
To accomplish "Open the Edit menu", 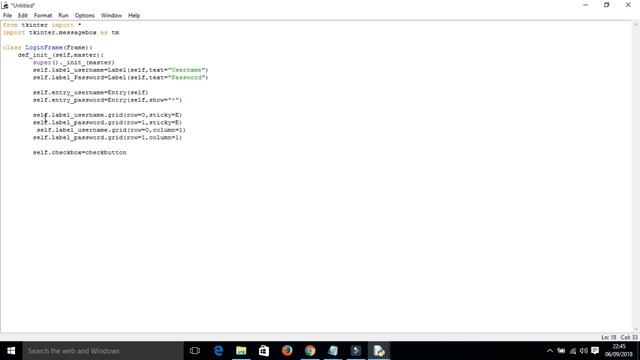I will (x=23, y=16).
